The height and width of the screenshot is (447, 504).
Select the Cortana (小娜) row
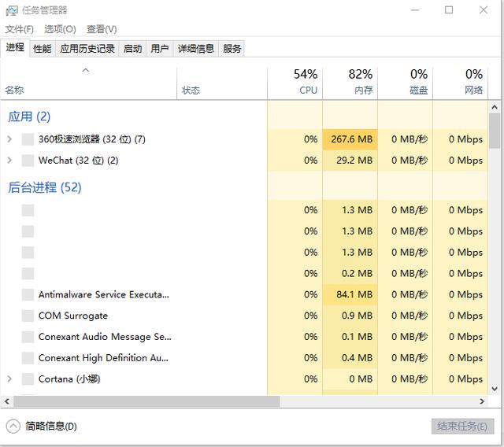(244, 379)
